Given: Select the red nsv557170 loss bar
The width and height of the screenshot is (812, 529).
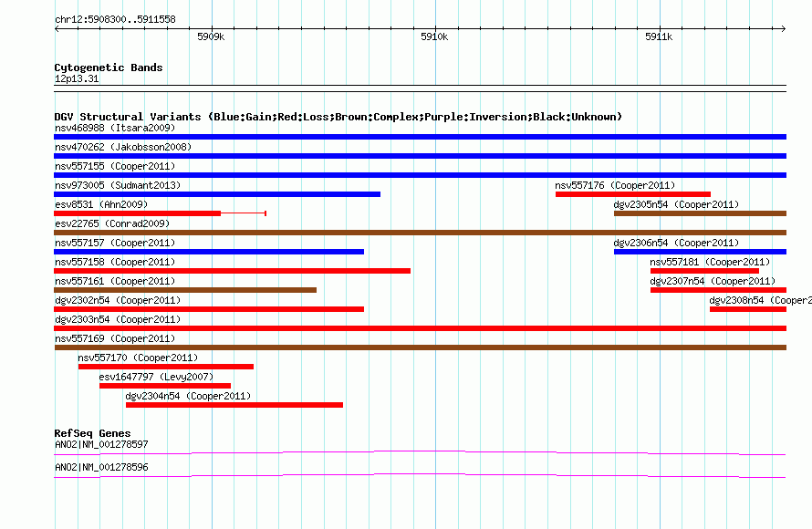Looking at the screenshot, I should pyautogui.click(x=166, y=367).
